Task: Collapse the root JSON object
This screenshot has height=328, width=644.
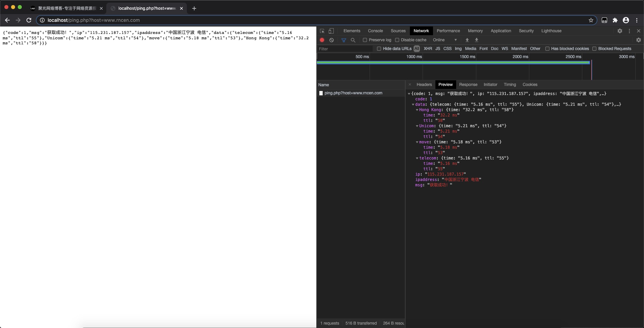Action: [x=409, y=94]
